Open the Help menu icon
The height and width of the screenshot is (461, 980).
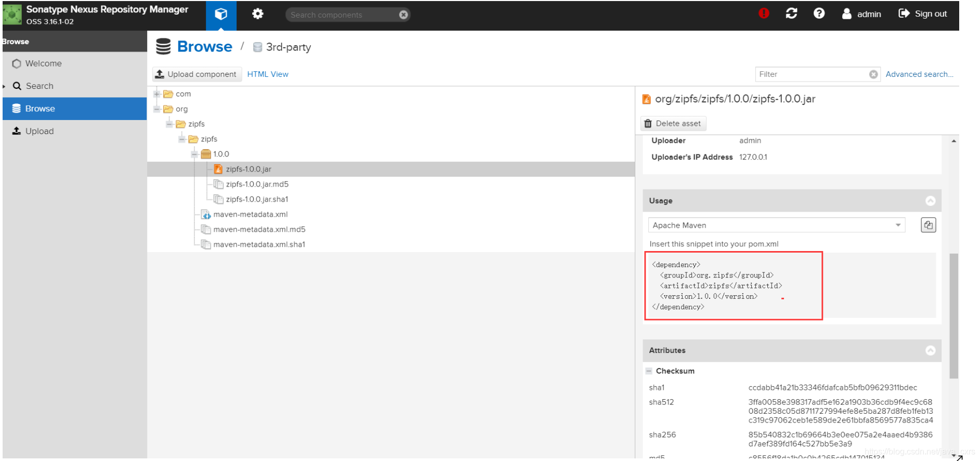819,14
